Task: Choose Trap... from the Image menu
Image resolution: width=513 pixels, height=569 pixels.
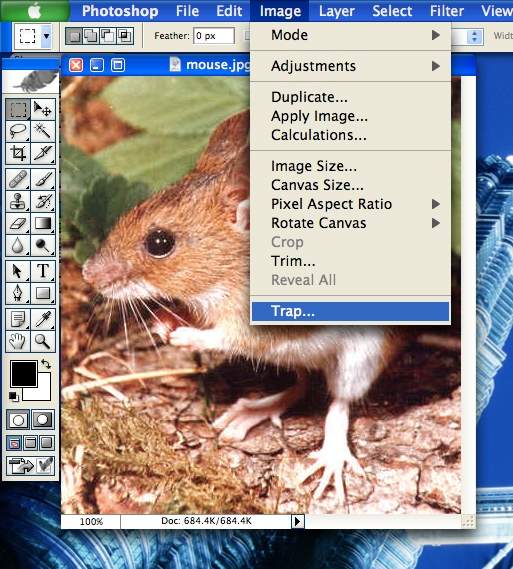Action: [x=350, y=311]
